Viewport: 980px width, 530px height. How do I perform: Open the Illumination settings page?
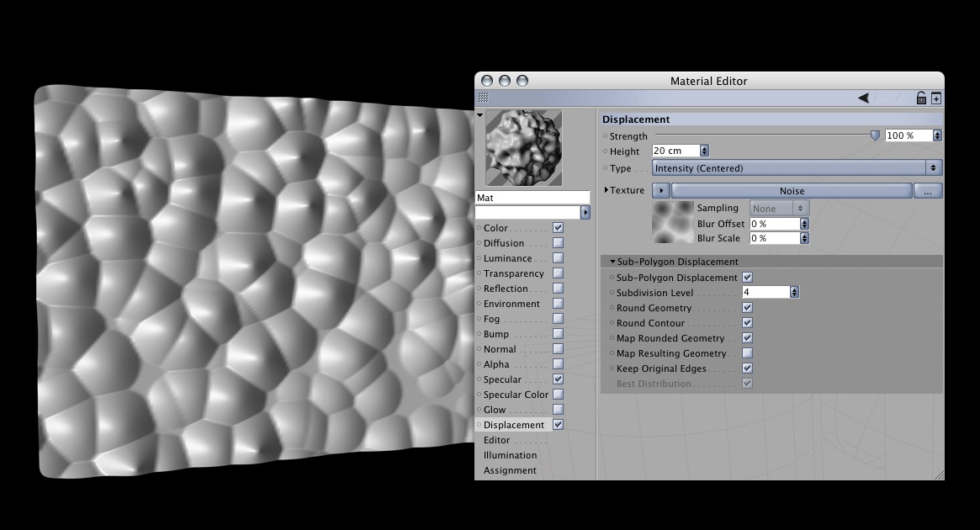[x=510, y=455]
